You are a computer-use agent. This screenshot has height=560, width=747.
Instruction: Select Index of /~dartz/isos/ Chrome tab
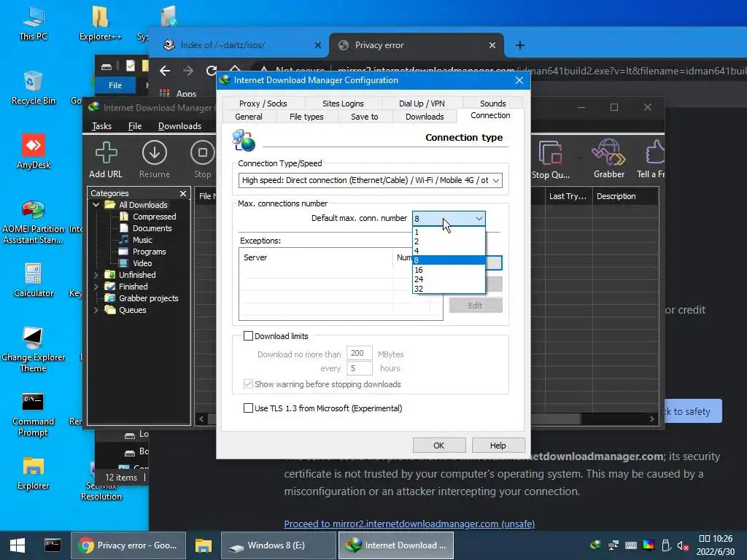(x=241, y=45)
